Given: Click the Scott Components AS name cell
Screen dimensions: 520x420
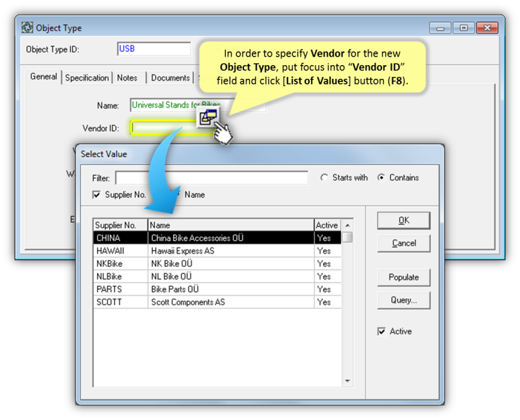Looking at the screenshot, I should click(x=231, y=302).
